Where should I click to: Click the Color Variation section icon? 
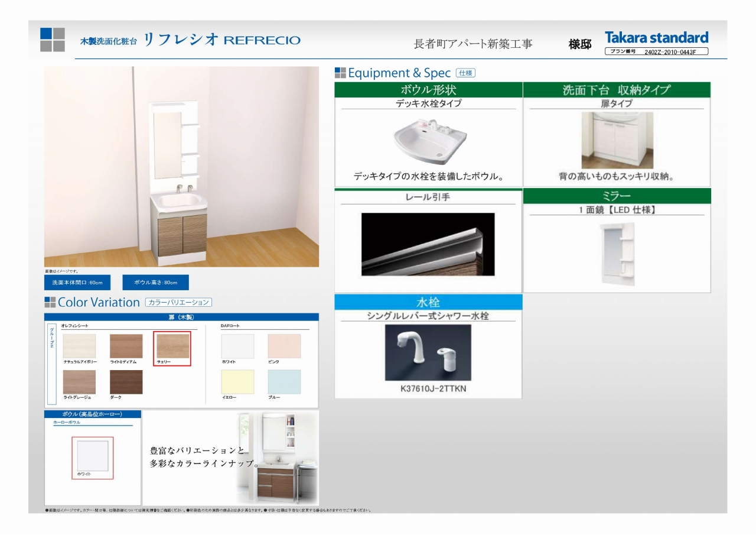pos(50,302)
